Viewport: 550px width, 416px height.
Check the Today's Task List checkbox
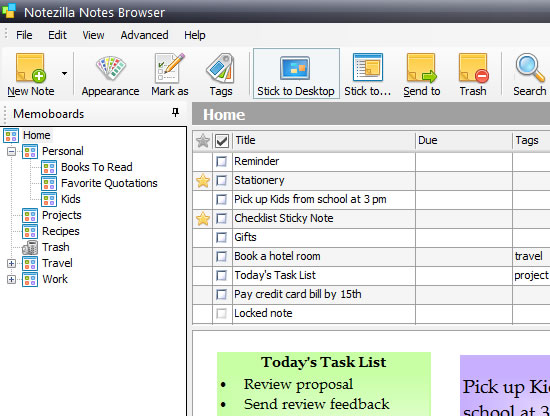click(221, 275)
